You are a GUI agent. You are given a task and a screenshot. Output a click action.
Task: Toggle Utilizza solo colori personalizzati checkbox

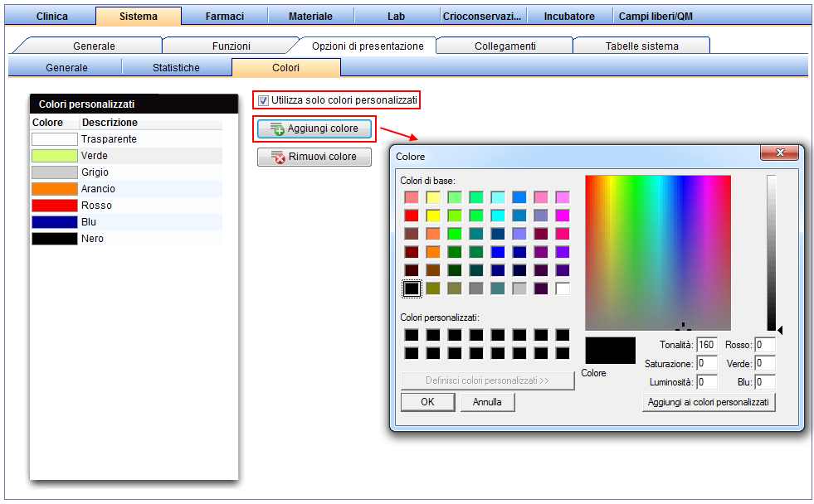point(263,100)
